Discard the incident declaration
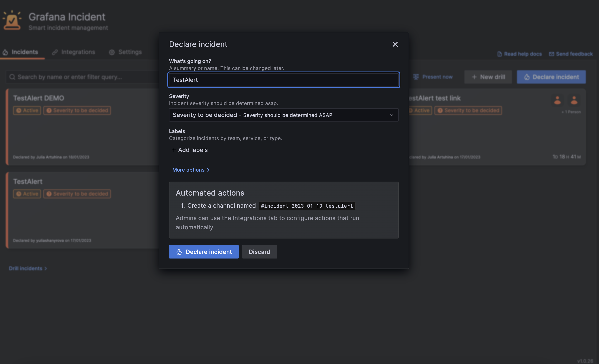 259,252
